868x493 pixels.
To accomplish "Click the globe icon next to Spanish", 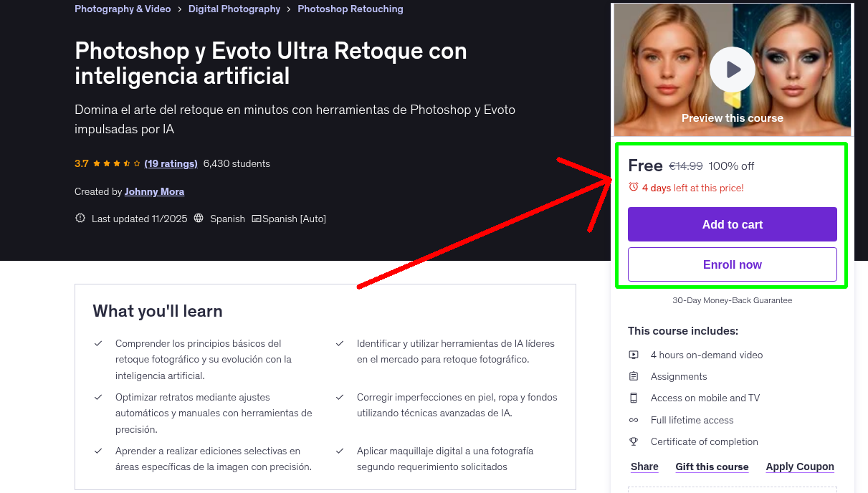I will [x=199, y=219].
